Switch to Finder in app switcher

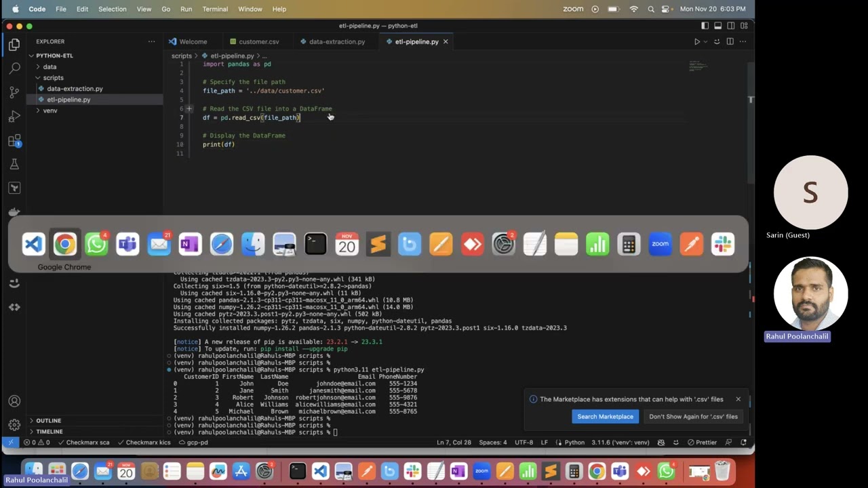point(253,244)
